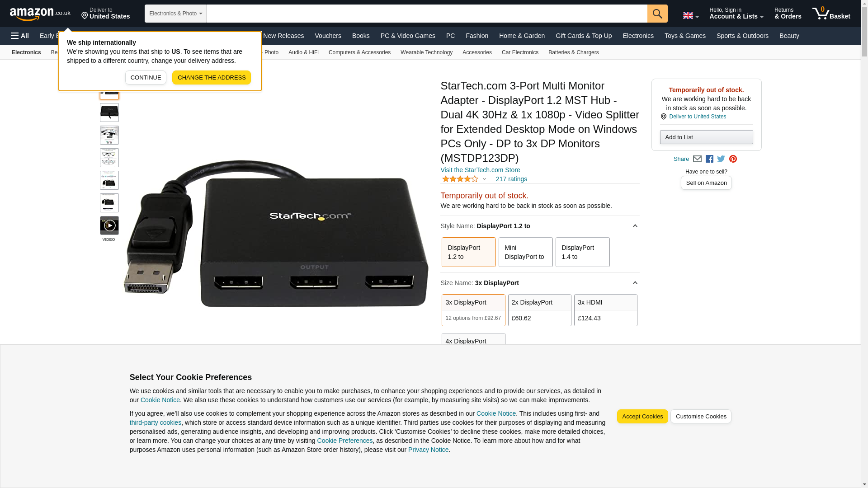Choose the 2x DisplayPort size option
Image resolution: width=868 pixels, height=488 pixels.
(539, 310)
